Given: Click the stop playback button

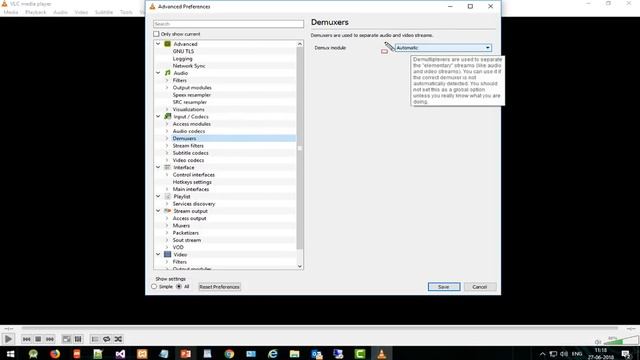Looking at the screenshot, I should [38, 339].
